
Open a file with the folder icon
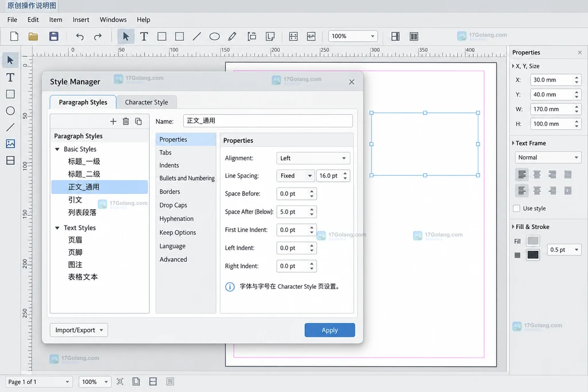[x=33, y=36]
